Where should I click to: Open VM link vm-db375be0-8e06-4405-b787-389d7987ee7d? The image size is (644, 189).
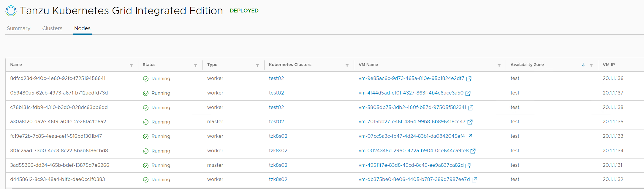click(414, 179)
